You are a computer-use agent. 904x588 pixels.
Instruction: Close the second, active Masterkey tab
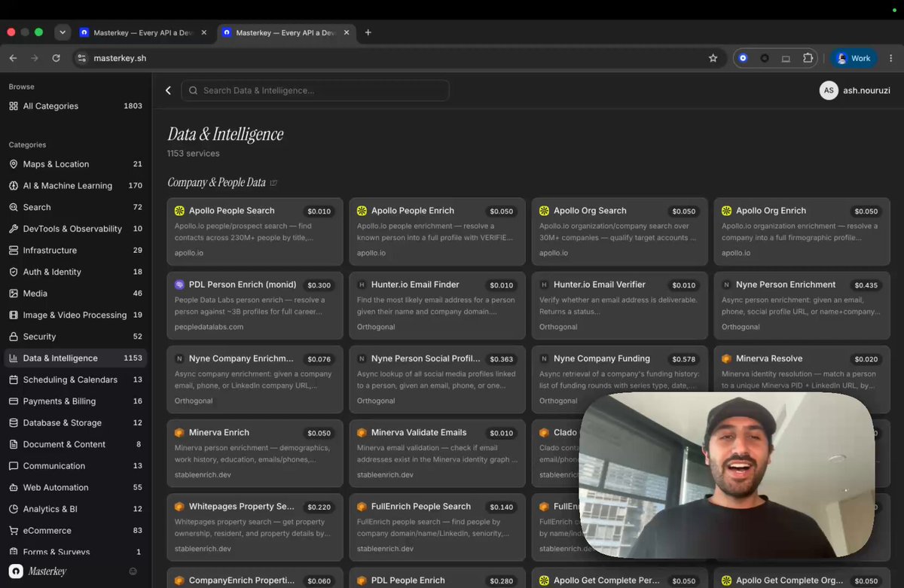click(x=347, y=33)
